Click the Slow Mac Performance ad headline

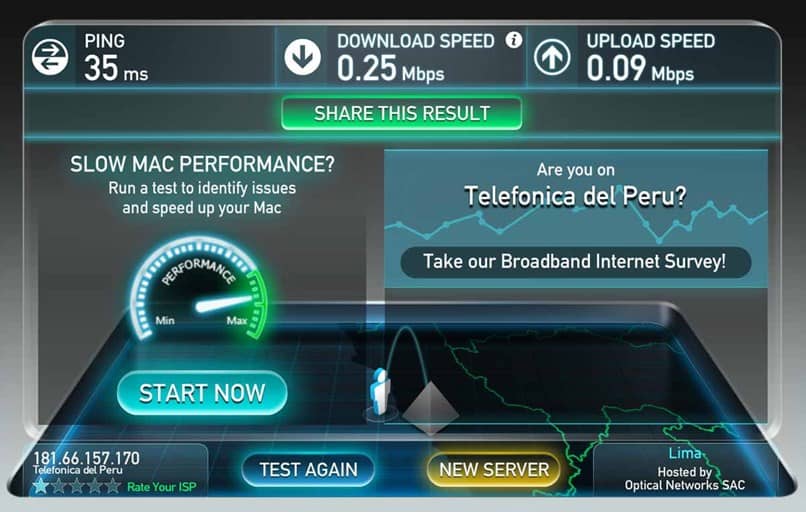click(202, 164)
